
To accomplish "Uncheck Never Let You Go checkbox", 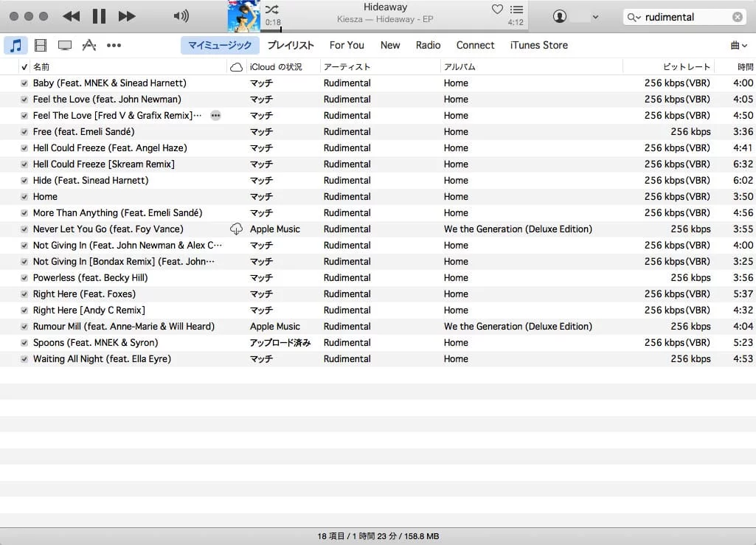I will [24, 229].
